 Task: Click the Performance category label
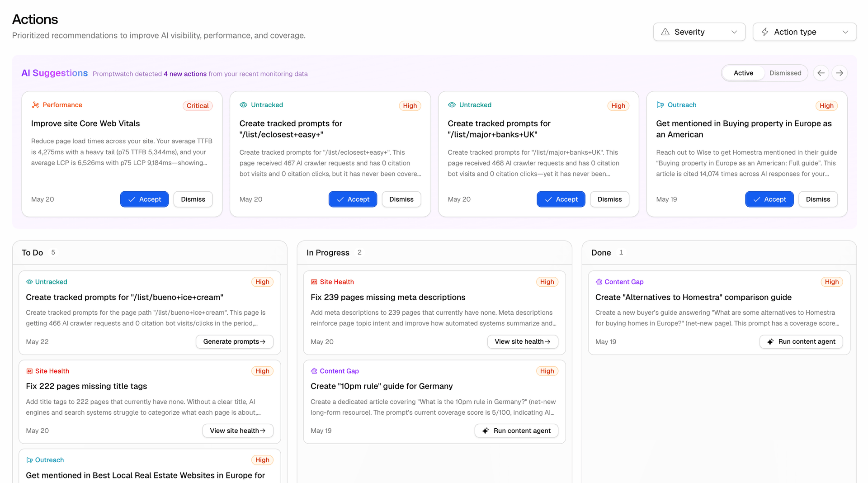pyautogui.click(x=62, y=105)
